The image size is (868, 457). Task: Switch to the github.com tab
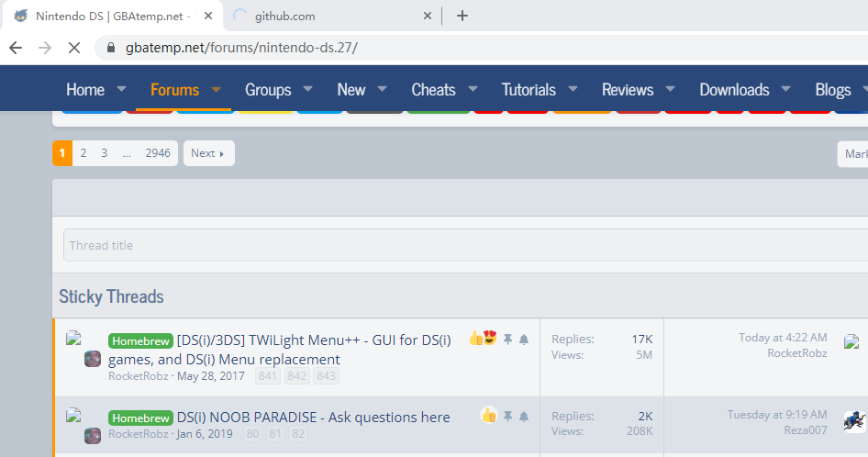tap(332, 17)
